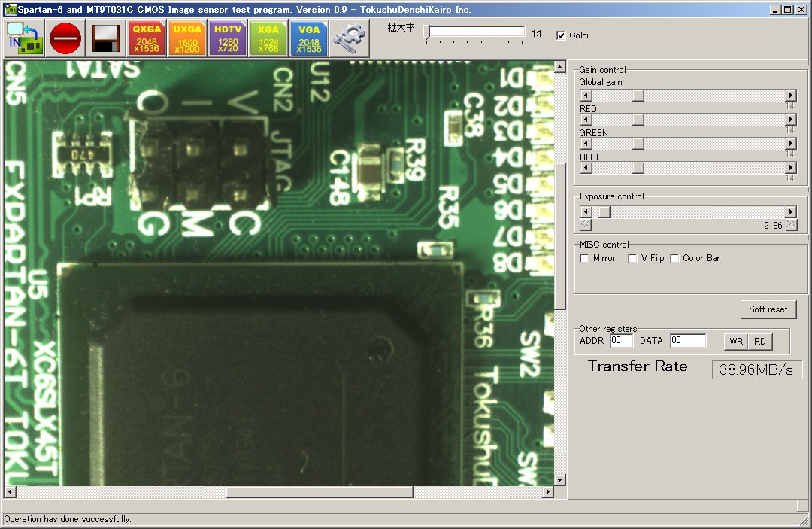Image resolution: width=812 pixels, height=529 pixels.
Task: Switch to XGA 1024x768 resolution
Action: tap(268, 38)
